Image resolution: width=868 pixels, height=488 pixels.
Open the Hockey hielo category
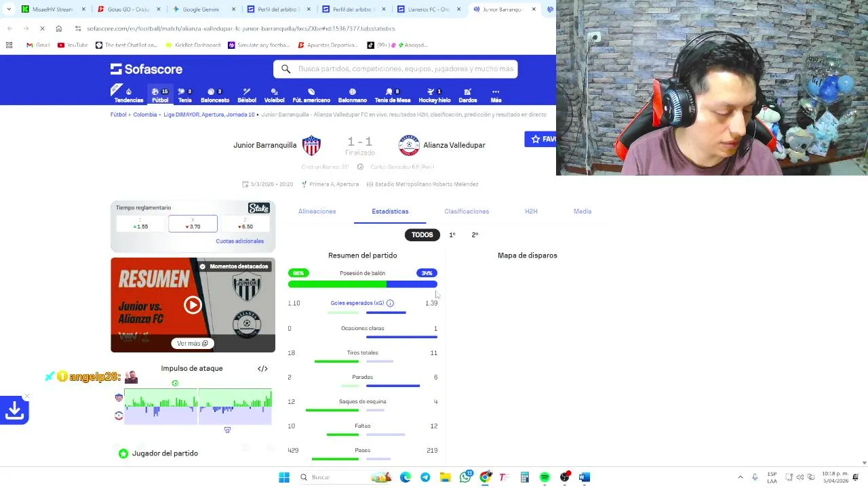click(x=434, y=96)
